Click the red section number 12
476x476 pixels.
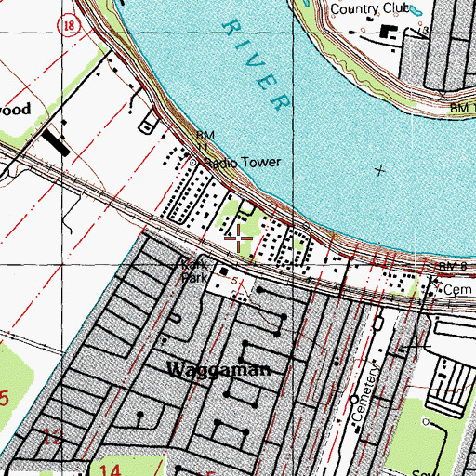point(52,437)
